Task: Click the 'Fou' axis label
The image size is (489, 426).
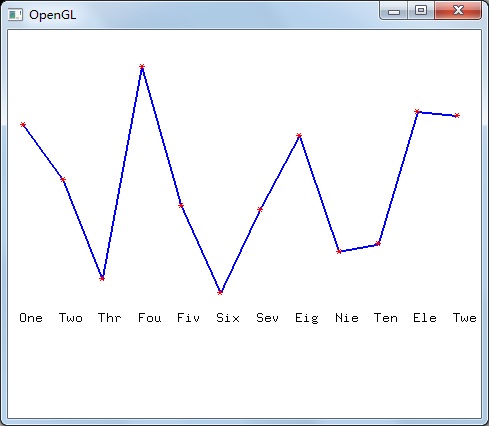Action: coord(150,318)
